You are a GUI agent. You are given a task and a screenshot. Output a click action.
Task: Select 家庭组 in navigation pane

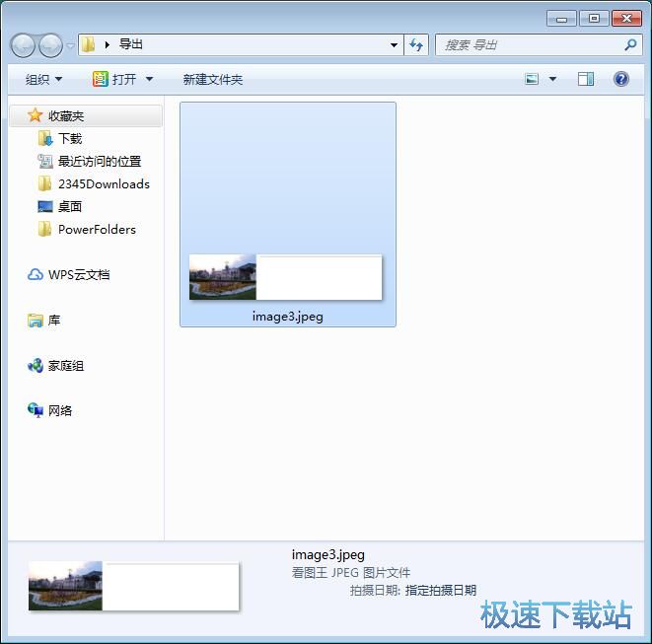click(66, 366)
